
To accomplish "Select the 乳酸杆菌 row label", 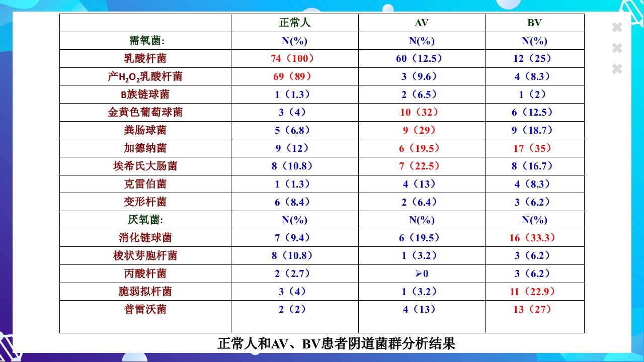I will pyautogui.click(x=145, y=58).
